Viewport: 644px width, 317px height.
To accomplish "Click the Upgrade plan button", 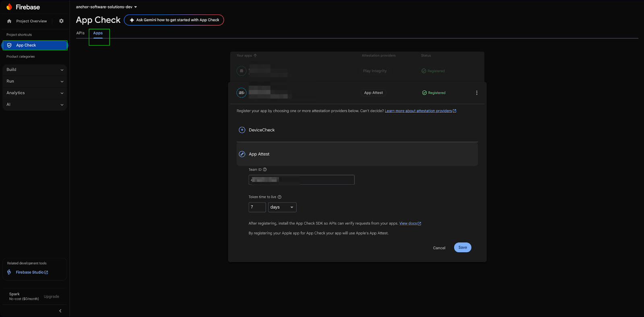I will [52, 296].
